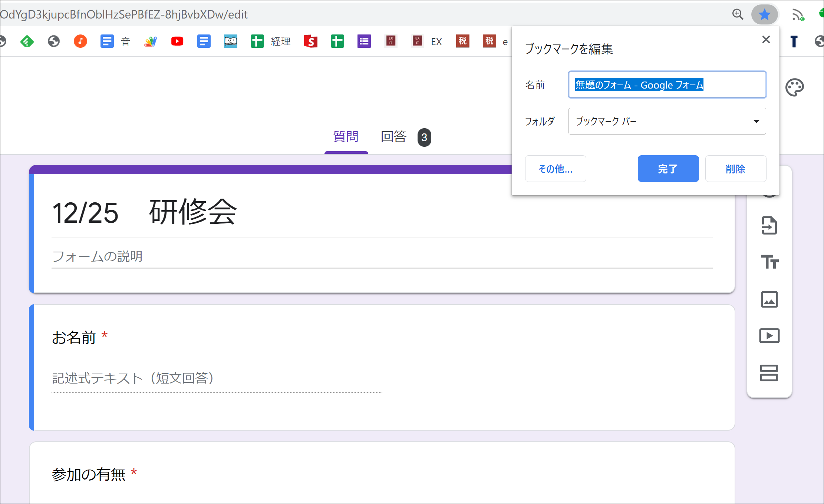Screen dimensions: 824x504
Task: Click the bookmark 名前 input field
Action: (x=667, y=85)
